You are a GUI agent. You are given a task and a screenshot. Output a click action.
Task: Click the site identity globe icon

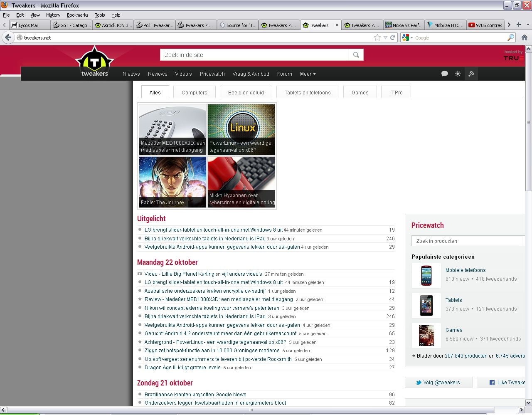(19, 37)
